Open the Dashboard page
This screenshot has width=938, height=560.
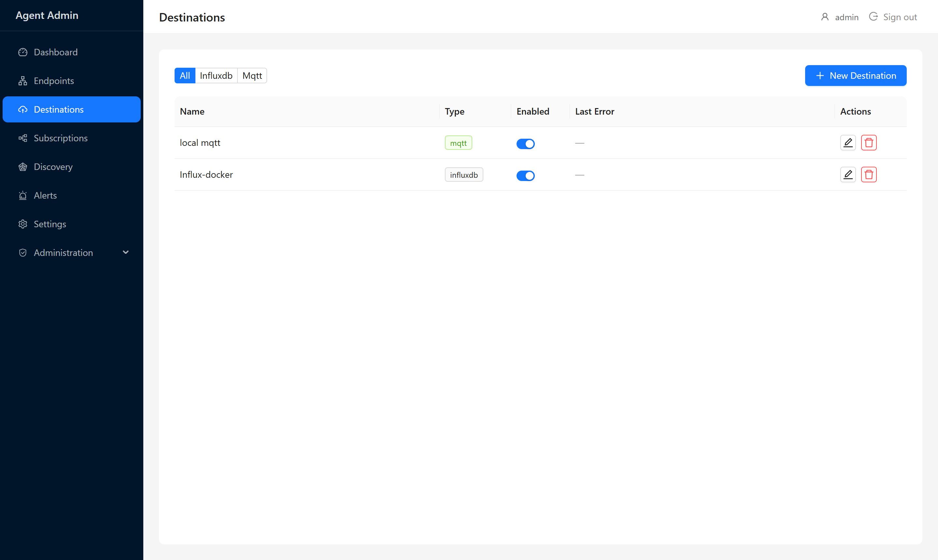(x=72, y=52)
